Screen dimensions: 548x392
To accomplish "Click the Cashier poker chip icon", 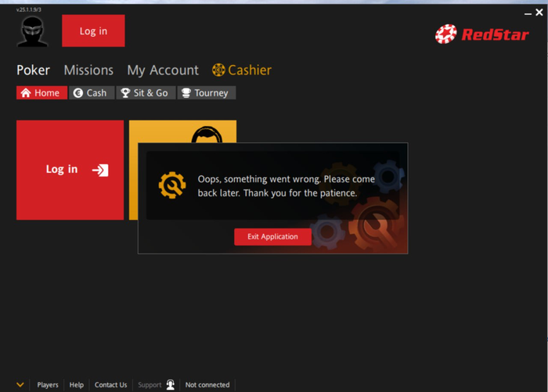I will (x=218, y=70).
